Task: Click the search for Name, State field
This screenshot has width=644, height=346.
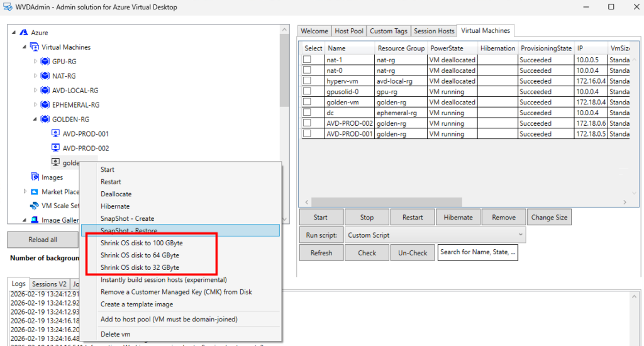Action: 477,253
